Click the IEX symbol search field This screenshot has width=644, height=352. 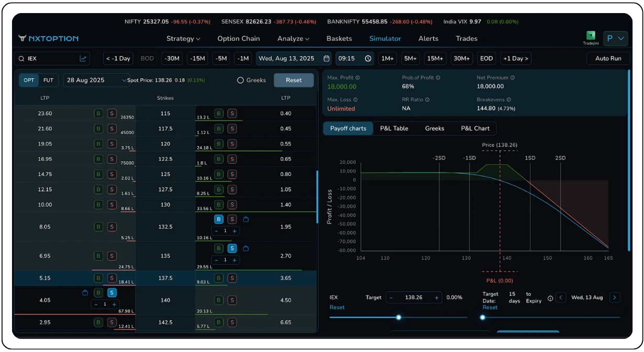pyautogui.click(x=52, y=59)
